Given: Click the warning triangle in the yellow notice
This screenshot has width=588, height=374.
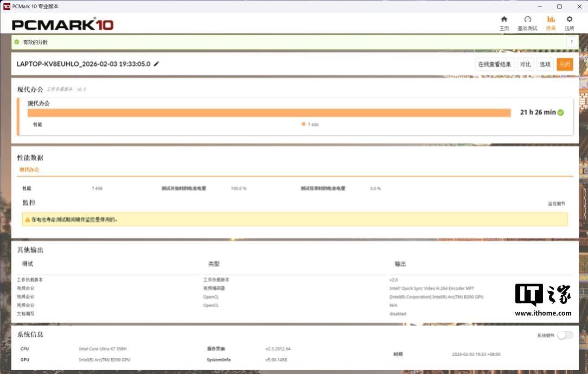Looking at the screenshot, I should (x=27, y=219).
